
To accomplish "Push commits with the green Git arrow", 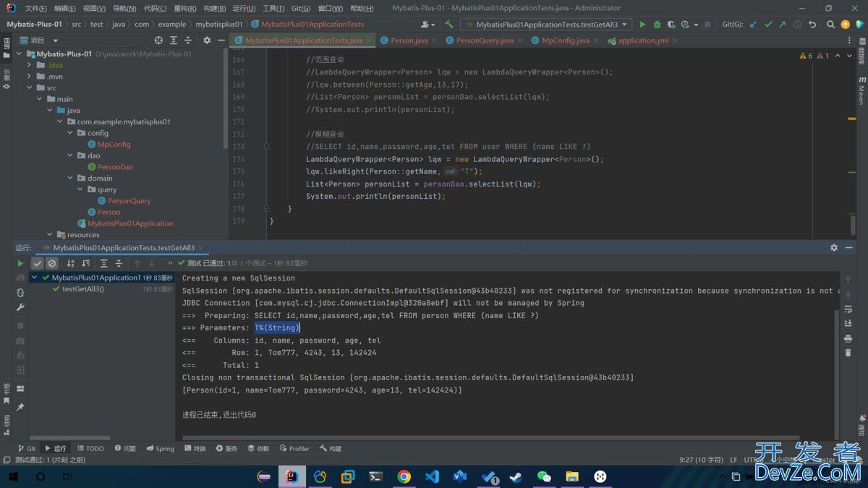I will [781, 23].
